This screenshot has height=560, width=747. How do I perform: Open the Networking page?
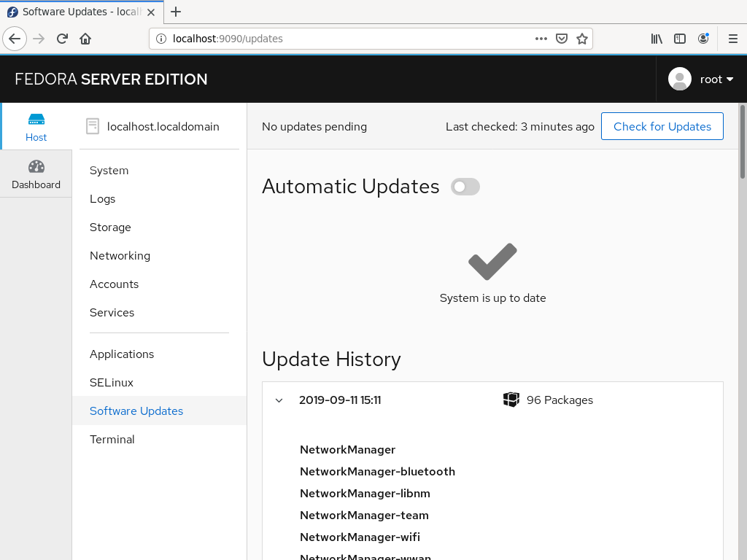click(x=120, y=256)
